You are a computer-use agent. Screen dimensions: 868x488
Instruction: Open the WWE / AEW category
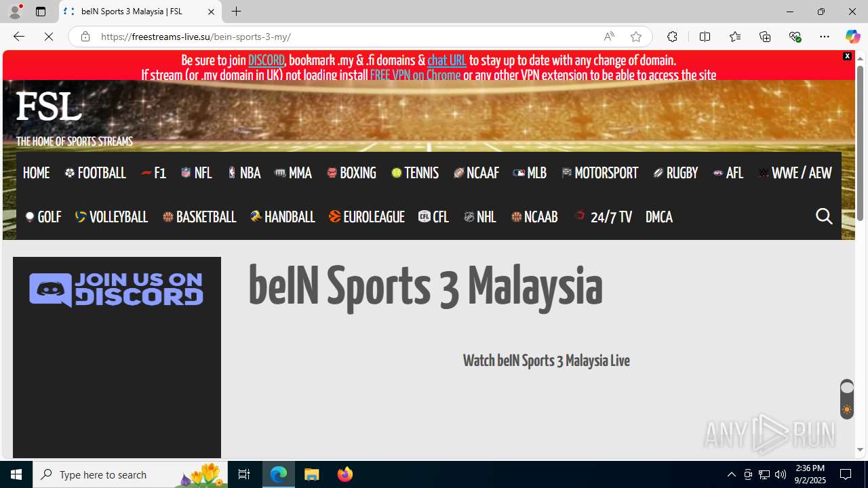coord(795,173)
